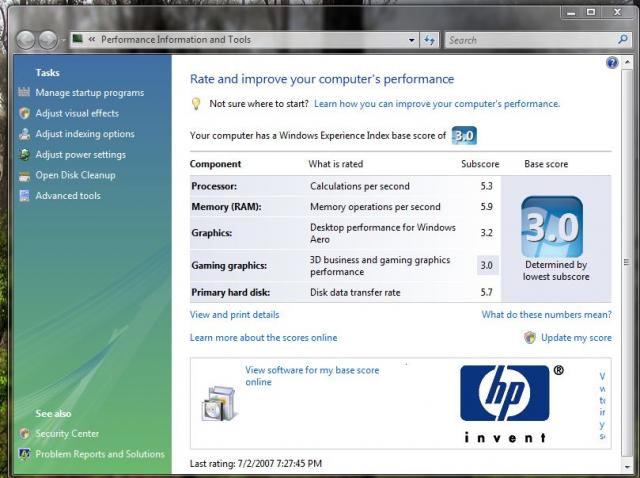Click the Subscore column header

tap(480, 164)
